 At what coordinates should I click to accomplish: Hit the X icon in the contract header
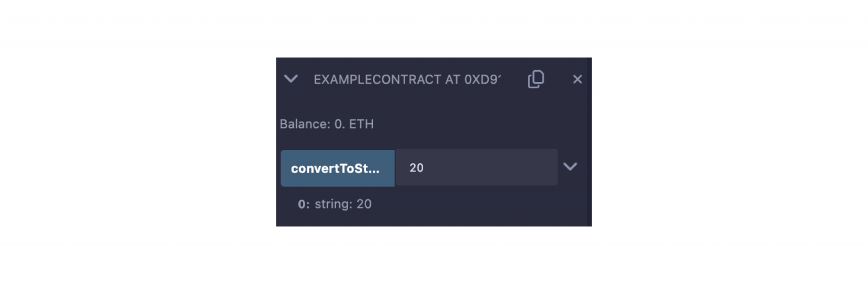[577, 80]
